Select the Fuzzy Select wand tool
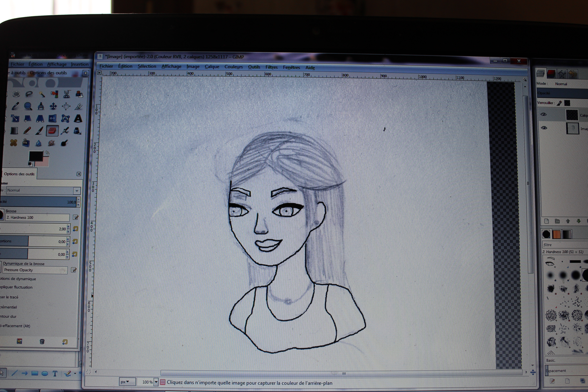Viewport: 588px width, 392px height. click(42, 94)
